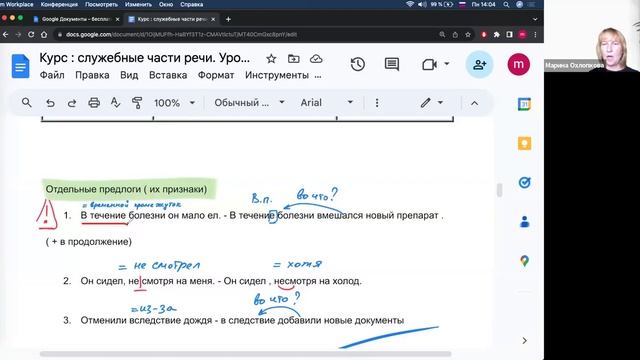Open the Инструменты menu

(277, 76)
